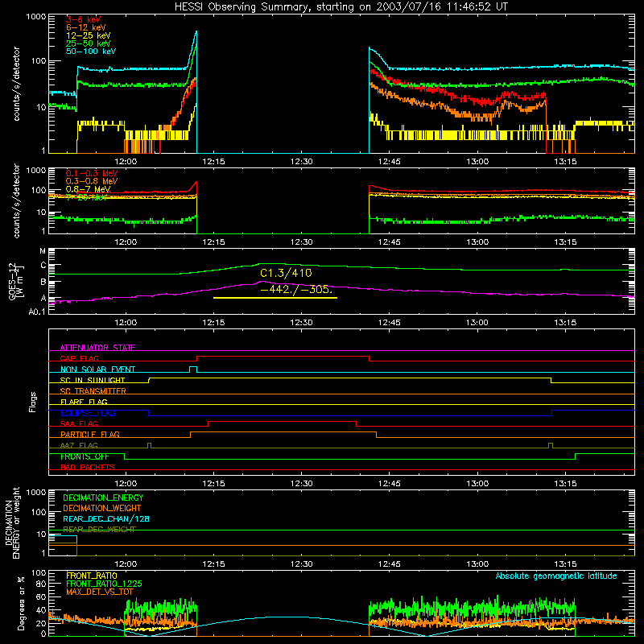Click the M class tick label on GOES axis
Image resolution: width=644 pixels, height=644 pixels.
click(43, 251)
